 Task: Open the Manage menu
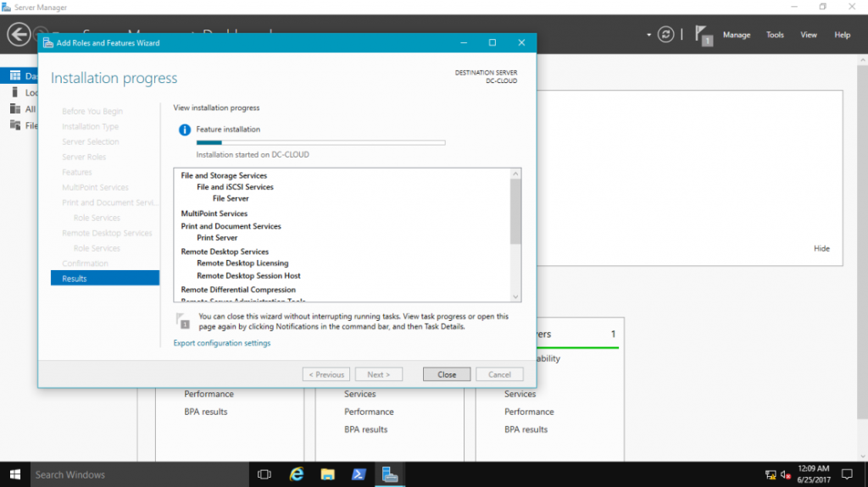[x=737, y=35]
